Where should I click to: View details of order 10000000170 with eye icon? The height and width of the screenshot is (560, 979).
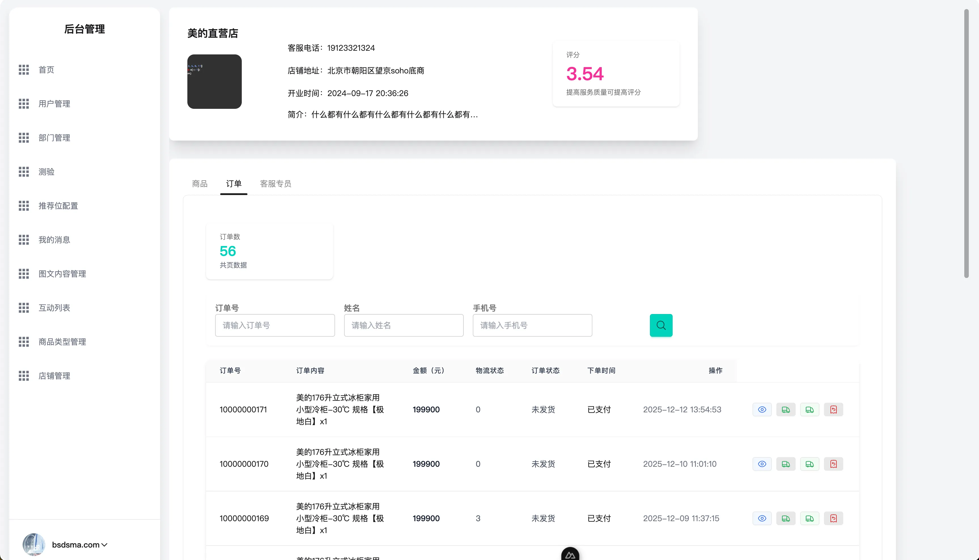(x=762, y=464)
